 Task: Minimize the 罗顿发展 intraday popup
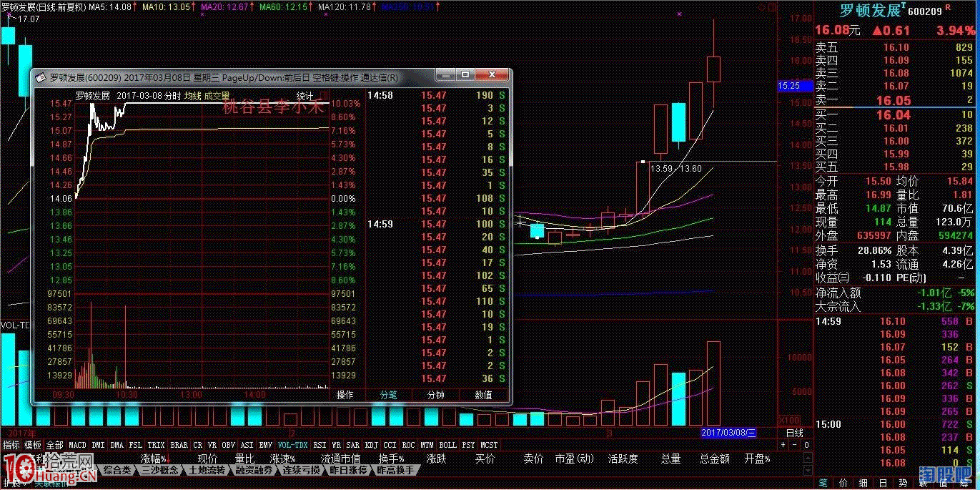446,74
